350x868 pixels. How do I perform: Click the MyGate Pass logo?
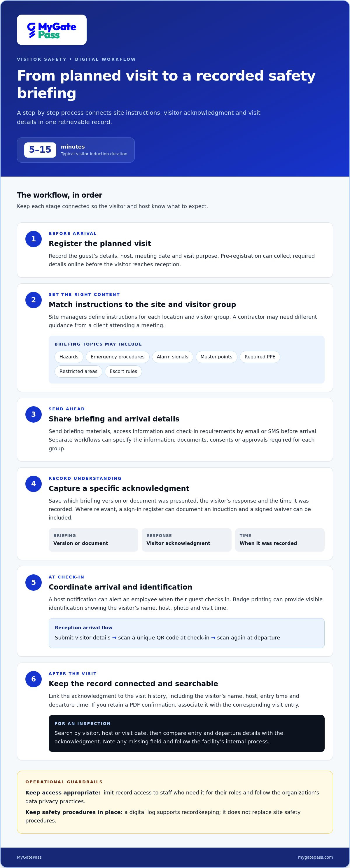point(52,30)
